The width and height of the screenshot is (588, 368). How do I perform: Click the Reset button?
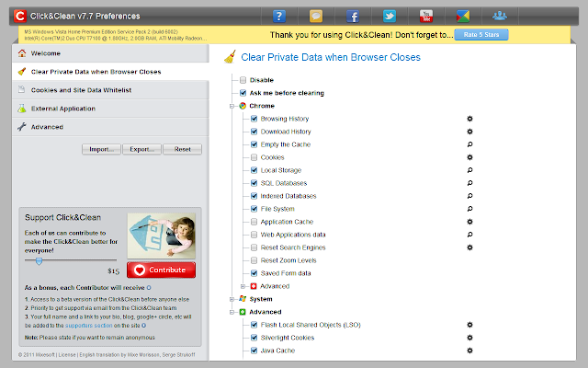coord(182,149)
